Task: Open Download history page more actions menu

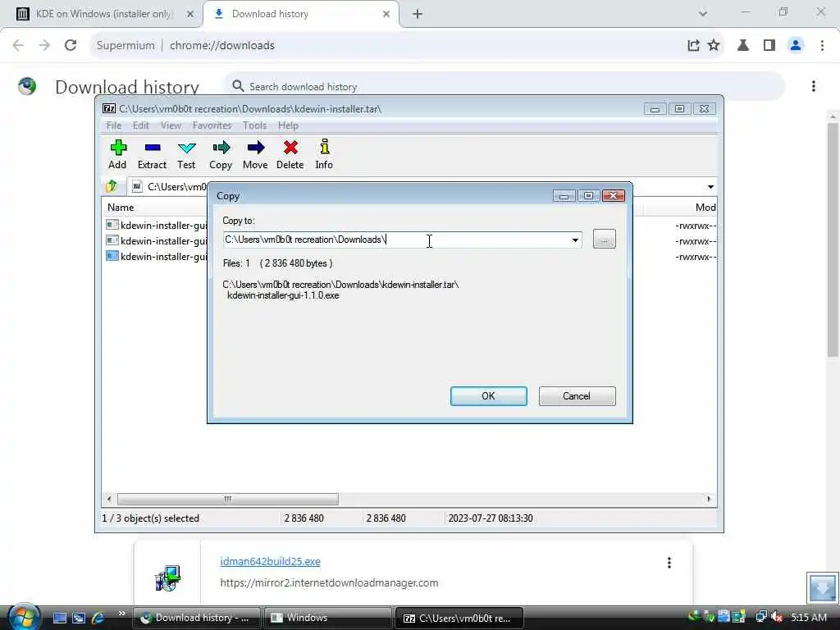Action: [x=813, y=86]
